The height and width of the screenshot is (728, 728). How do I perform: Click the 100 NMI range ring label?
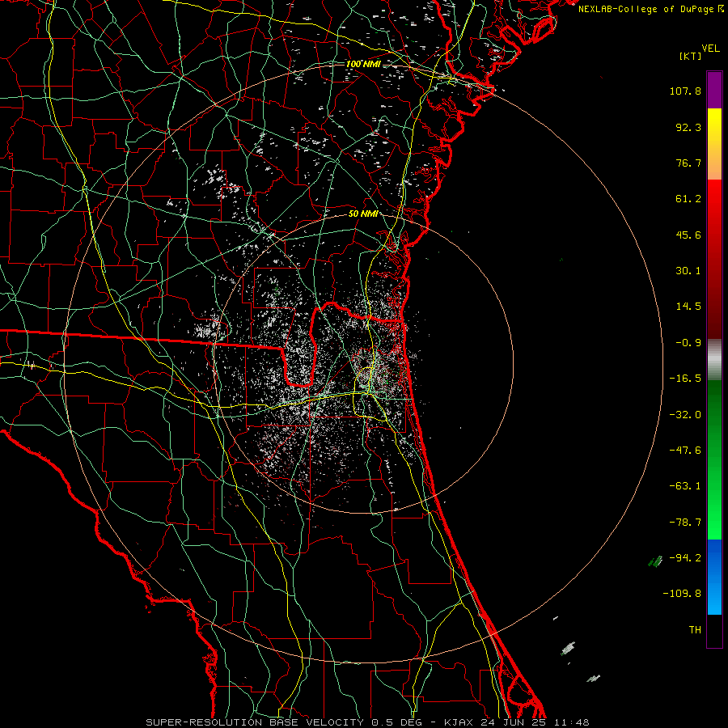click(363, 64)
